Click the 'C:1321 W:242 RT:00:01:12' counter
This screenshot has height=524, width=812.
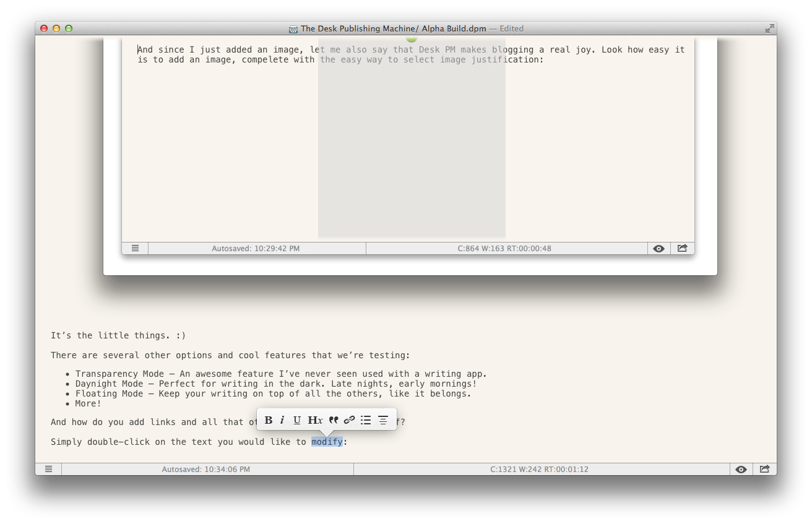(539, 470)
